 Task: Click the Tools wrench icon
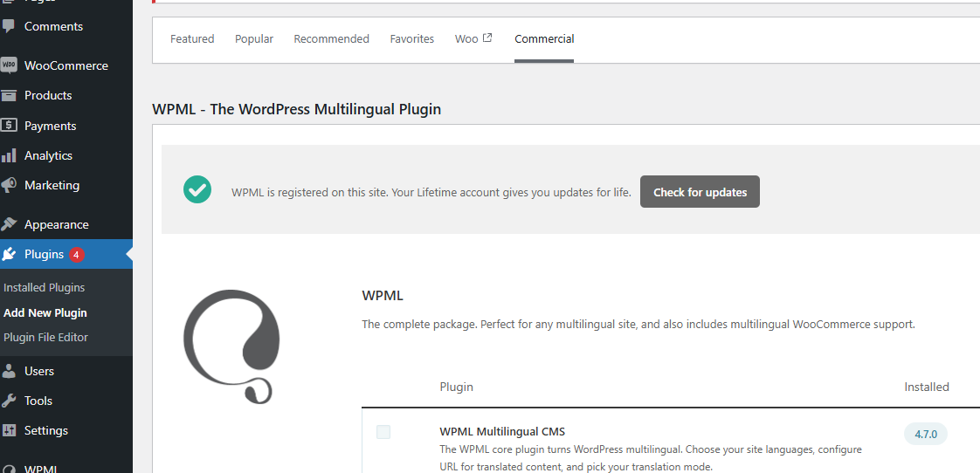(x=9, y=401)
